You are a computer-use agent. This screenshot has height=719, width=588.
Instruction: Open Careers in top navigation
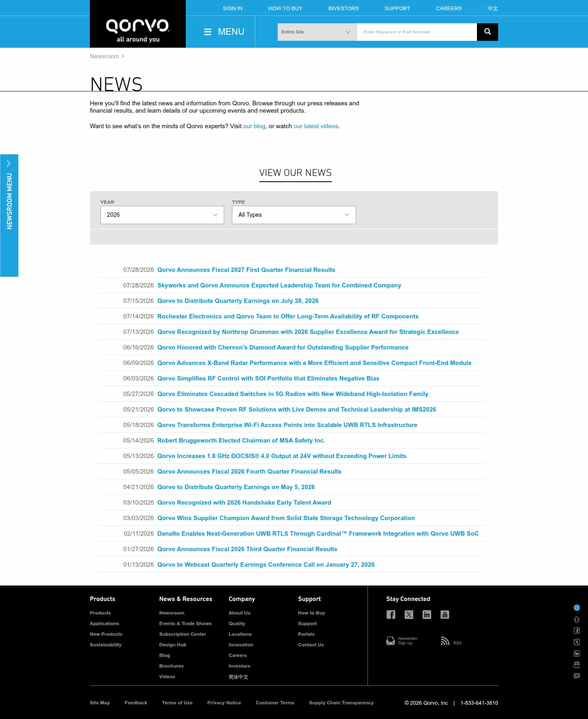click(448, 8)
